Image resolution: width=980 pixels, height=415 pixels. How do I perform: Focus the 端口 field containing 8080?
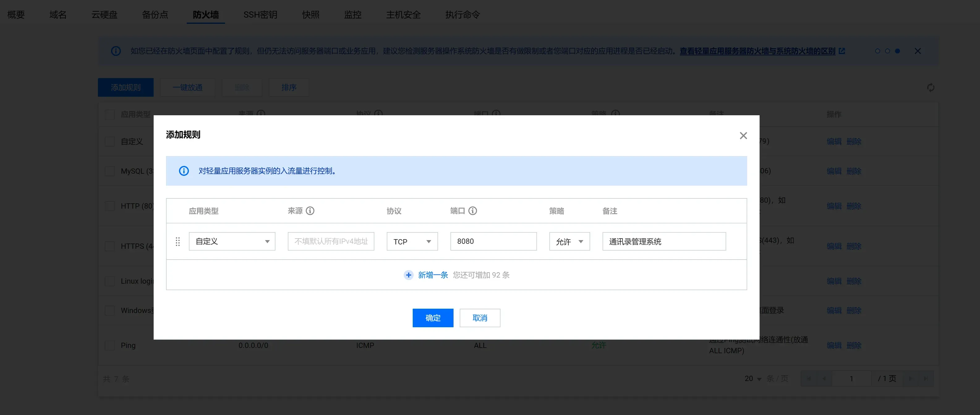coord(493,242)
